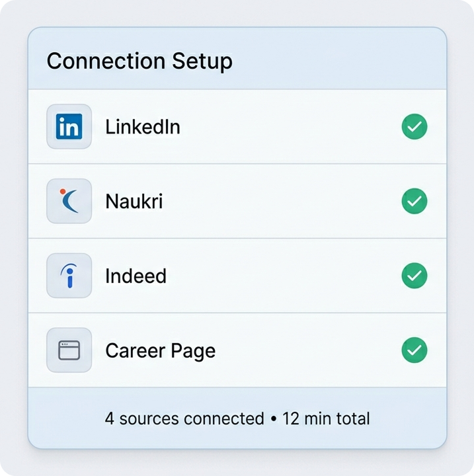Click the Career Page browser window icon

69,350
